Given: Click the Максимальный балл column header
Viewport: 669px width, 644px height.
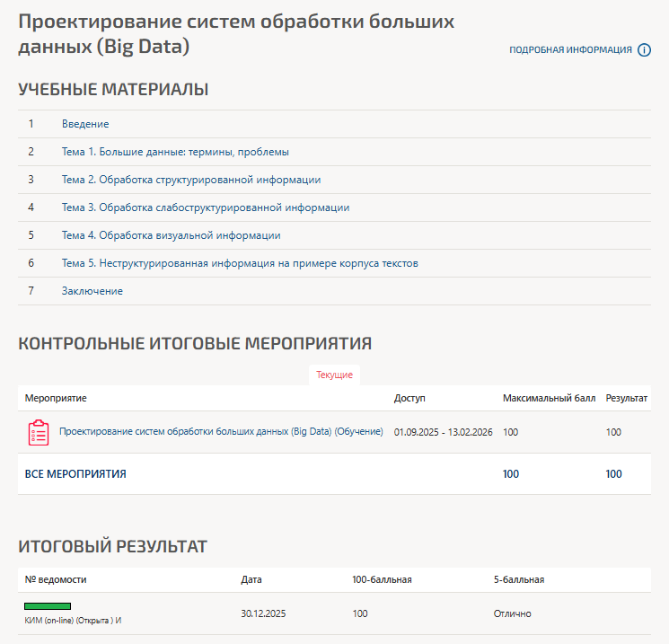Looking at the screenshot, I should (x=549, y=397).
